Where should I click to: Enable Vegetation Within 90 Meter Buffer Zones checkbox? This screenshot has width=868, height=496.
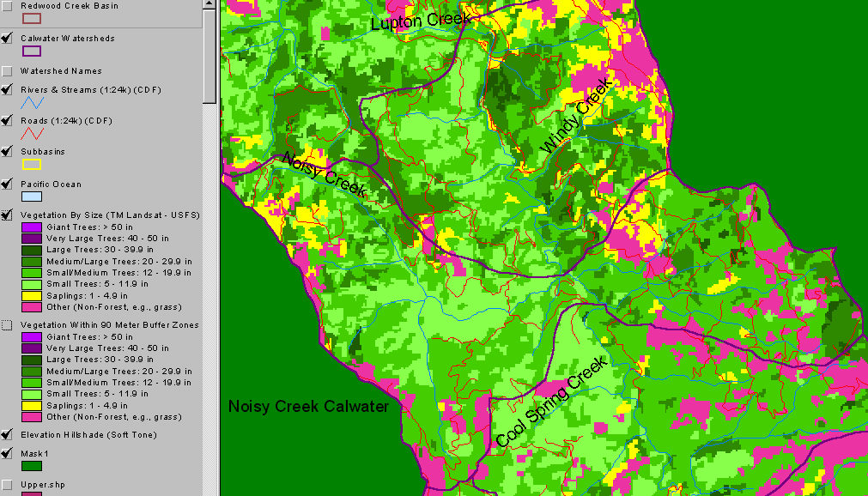pos(7,325)
